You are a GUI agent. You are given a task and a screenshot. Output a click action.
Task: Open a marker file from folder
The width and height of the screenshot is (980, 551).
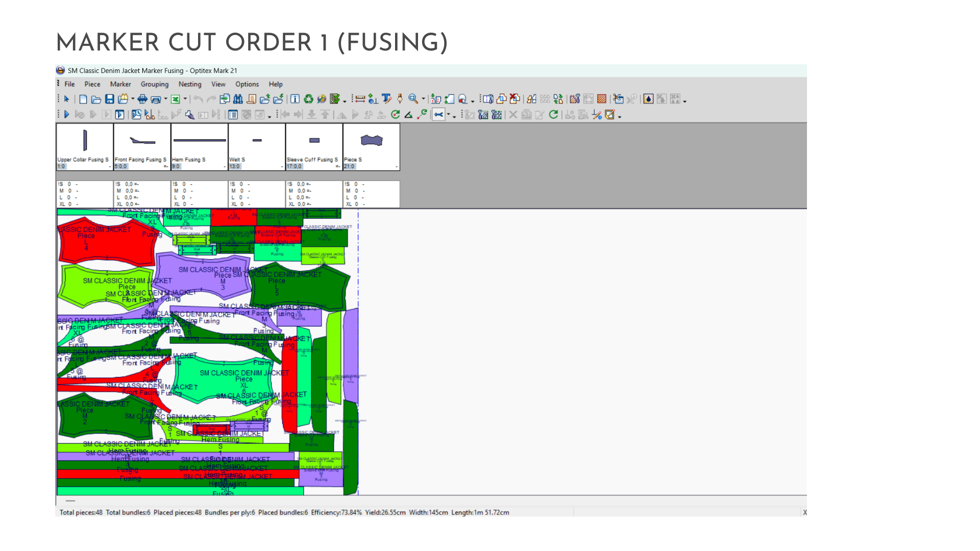pos(96,99)
